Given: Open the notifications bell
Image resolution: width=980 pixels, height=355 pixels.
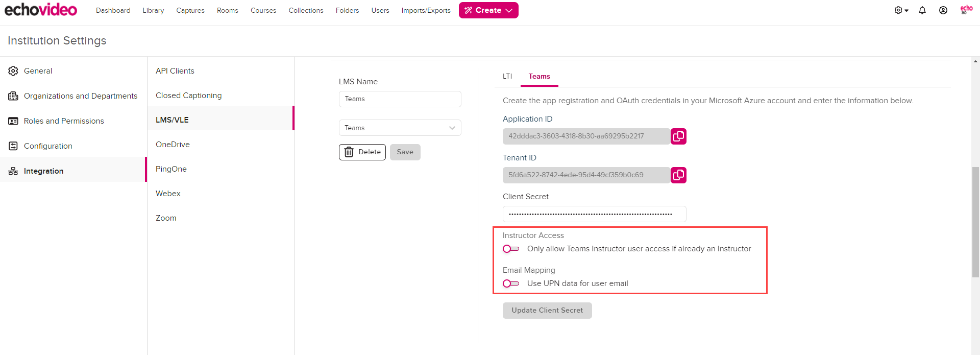Looking at the screenshot, I should [x=922, y=10].
